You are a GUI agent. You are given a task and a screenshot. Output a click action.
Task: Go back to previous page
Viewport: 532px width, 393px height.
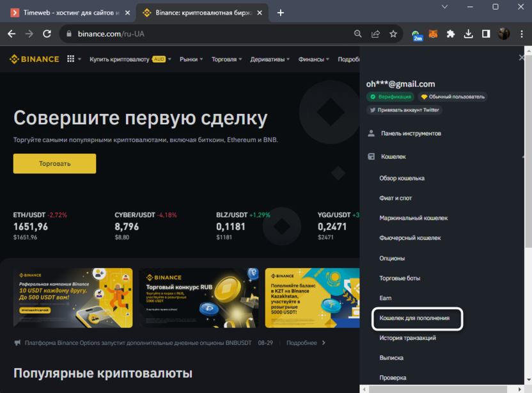[x=12, y=34]
